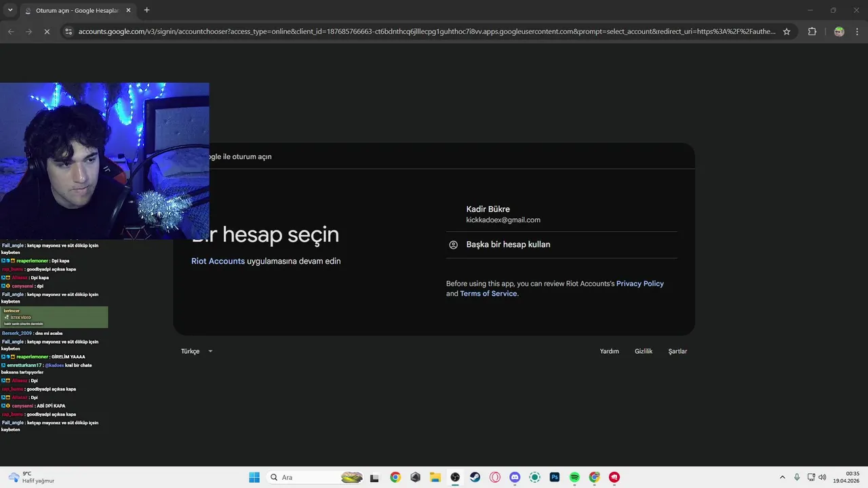Show hidden system tray icons
Screen dimensions: 868x488
tap(782, 477)
